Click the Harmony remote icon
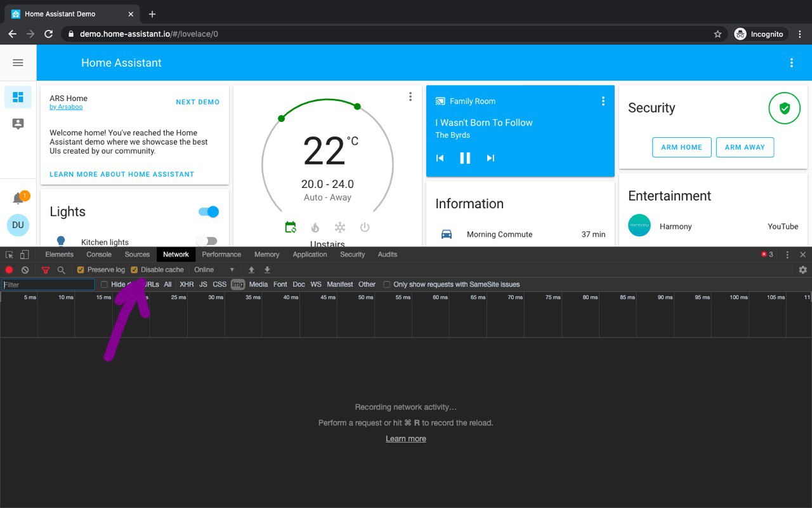This screenshot has height=508, width=812. (x=639, y=225)
